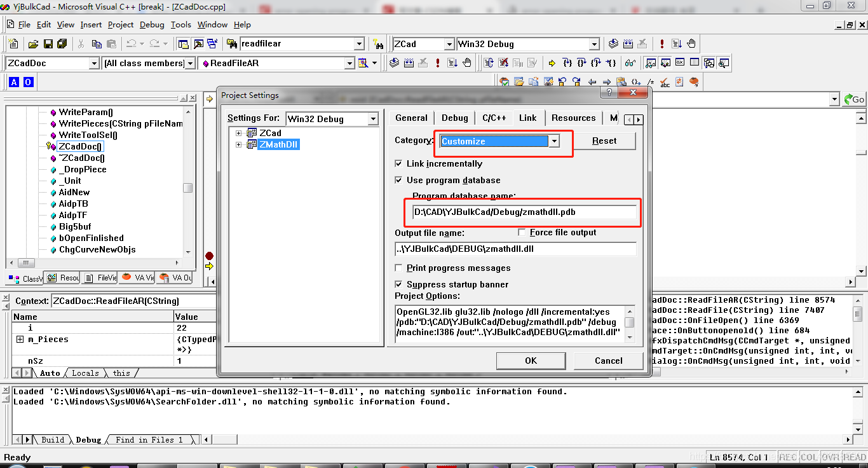Confirm settings with the OK button

pos(531,361)
